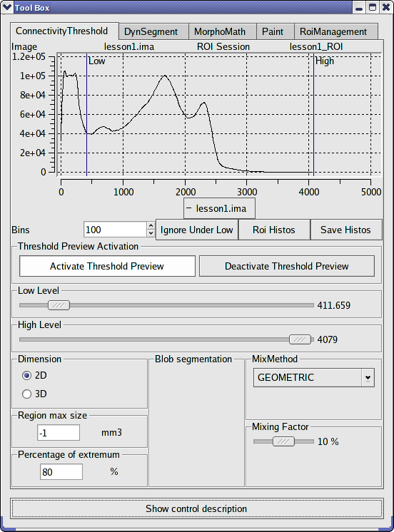Maximize the Tool Box window
Screen dimensions: 394x532
coord(373,7)
